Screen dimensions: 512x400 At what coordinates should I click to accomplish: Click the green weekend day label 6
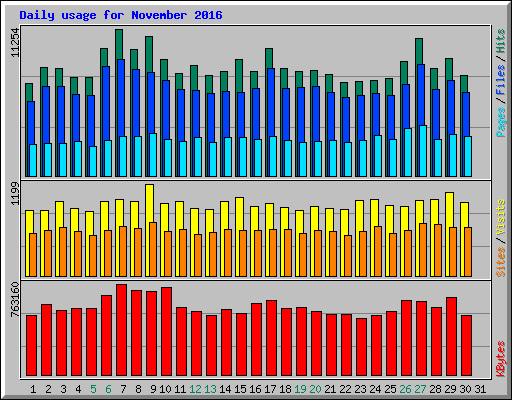tap(108, 389)
